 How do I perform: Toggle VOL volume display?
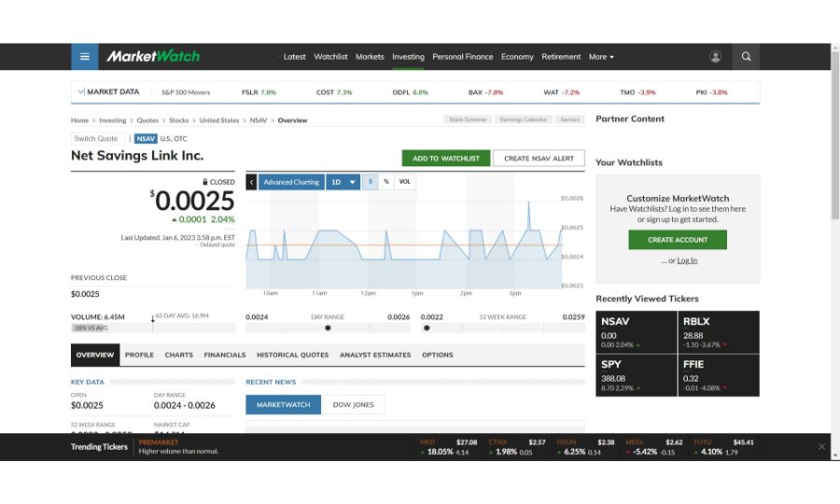pyautogui.click(x=404, y=182)
